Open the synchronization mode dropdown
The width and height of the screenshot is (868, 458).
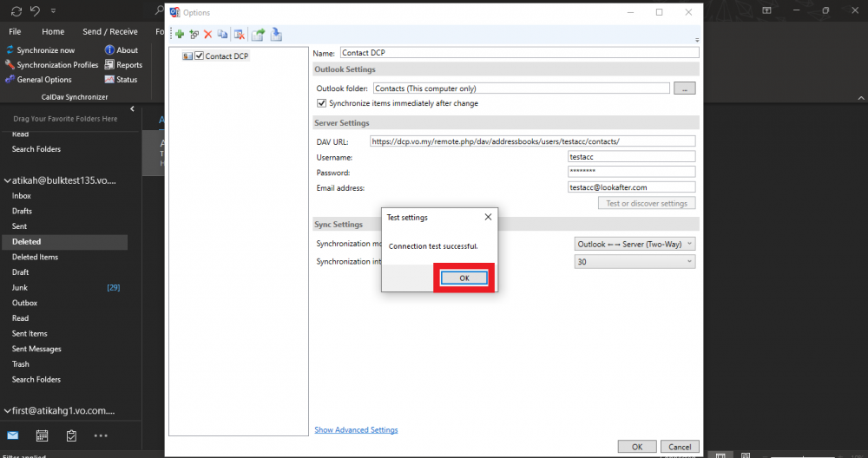(x=635, y=245)
